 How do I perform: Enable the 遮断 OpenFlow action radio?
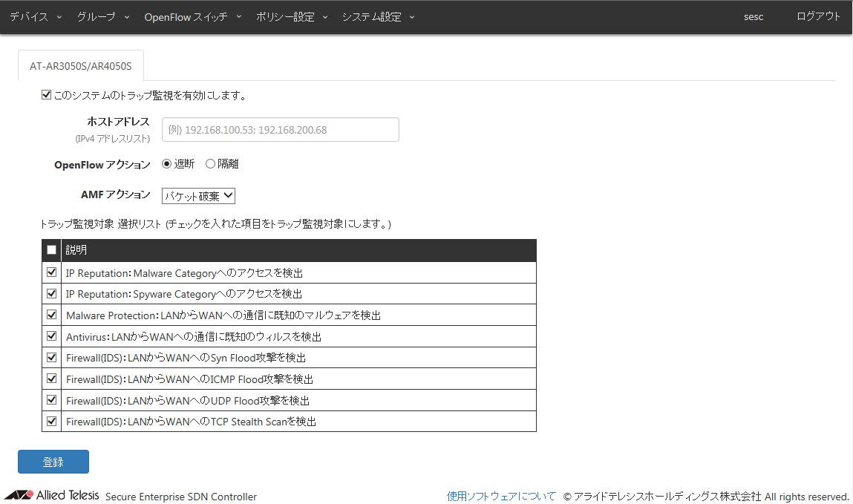click(x=167, y=164)
